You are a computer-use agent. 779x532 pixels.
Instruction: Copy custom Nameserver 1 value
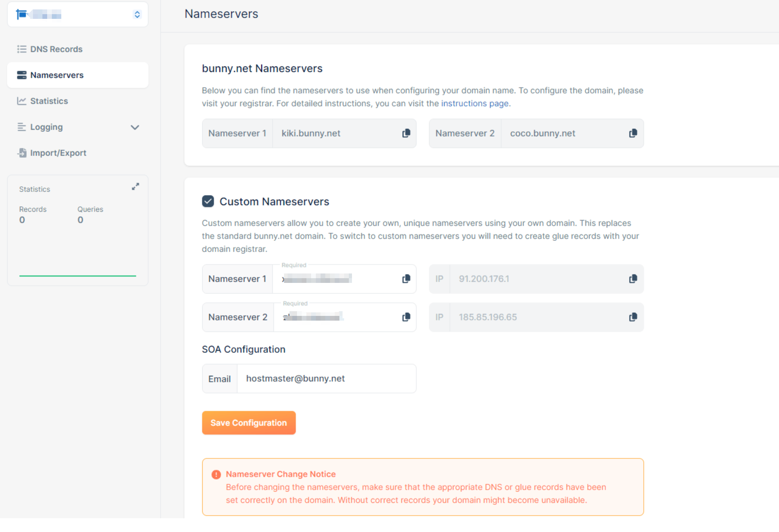[406, 279]
